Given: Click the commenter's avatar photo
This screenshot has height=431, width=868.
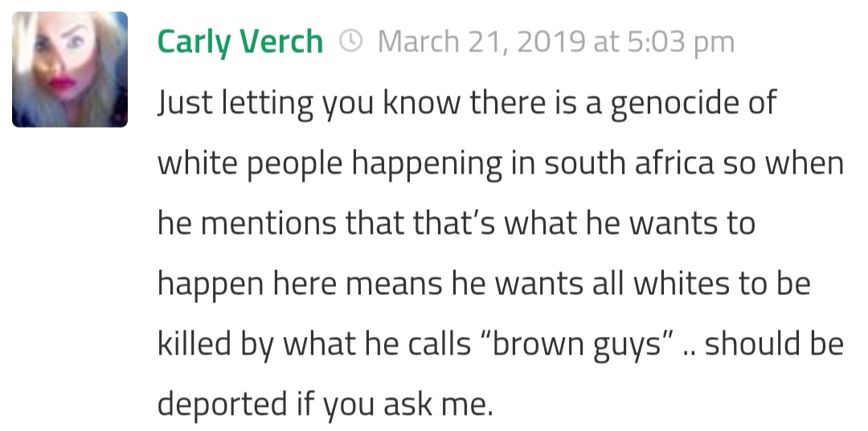Looking at the screenshot, I should click(70, 70).
